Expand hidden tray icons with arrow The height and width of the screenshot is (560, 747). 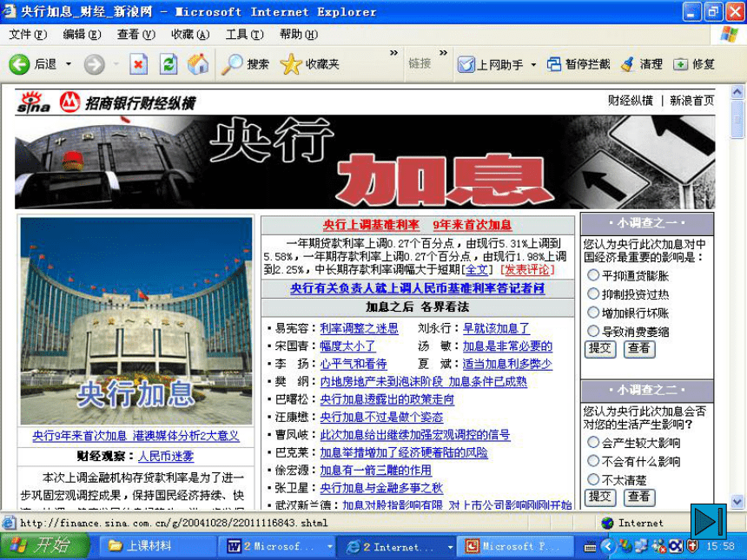coord(607,546)
